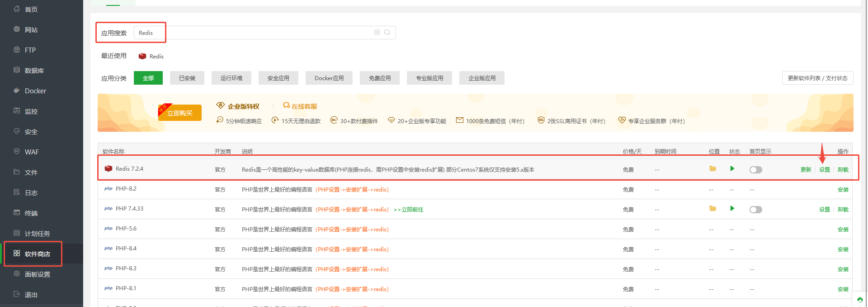
Task: Open recently used Redis icon
Action: [142, 56]
